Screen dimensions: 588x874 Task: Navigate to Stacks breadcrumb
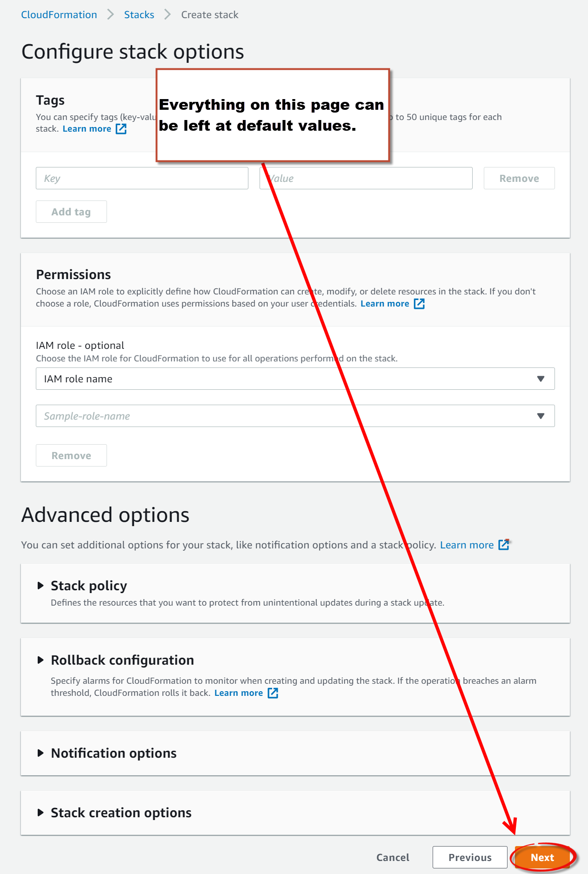(x=139, y=15)
